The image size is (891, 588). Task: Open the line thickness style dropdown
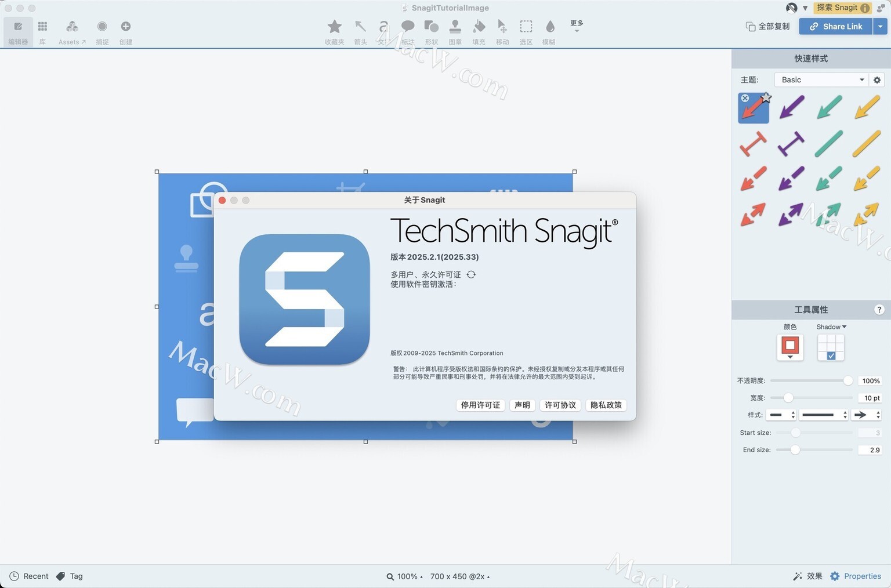(823, 415)
